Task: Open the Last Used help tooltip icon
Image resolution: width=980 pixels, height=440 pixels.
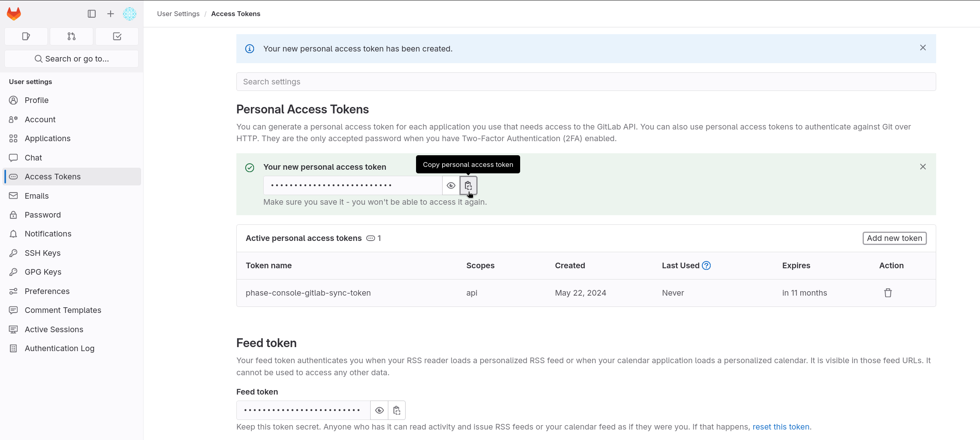Action: click(706, 265)
